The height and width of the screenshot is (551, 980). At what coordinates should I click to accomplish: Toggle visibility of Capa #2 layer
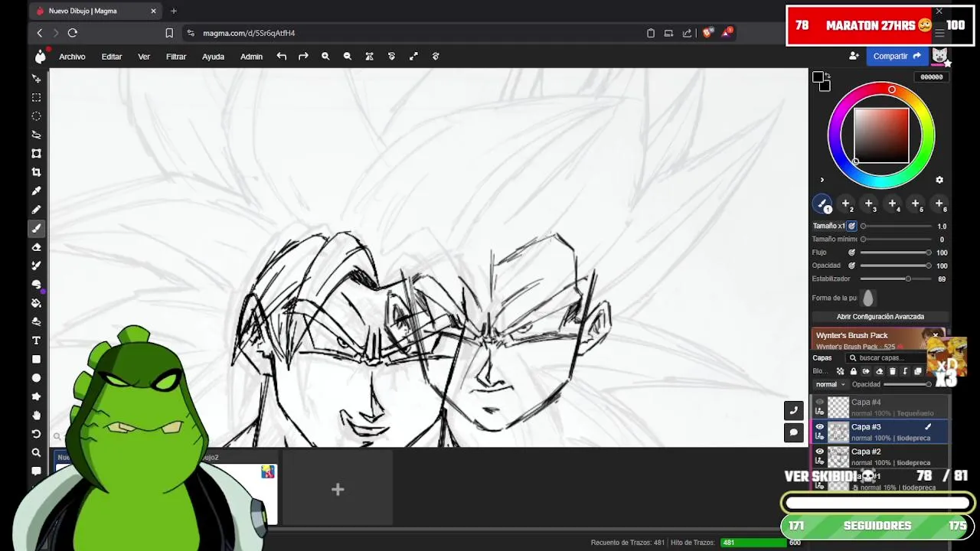[x=819, y=452]
